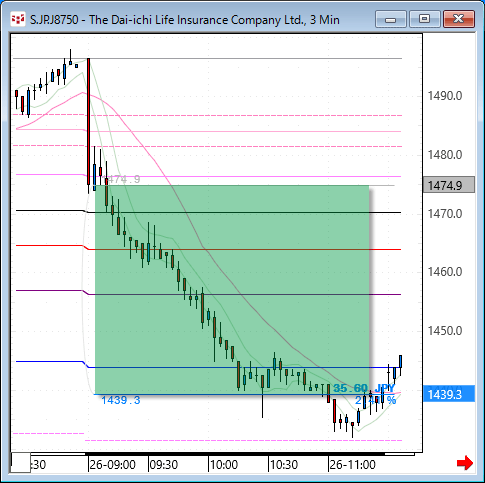Image resolution: width=485 pixels, height=483 pixels.
Task: Maximize the chart window
Action: click(x=424, y=19)
